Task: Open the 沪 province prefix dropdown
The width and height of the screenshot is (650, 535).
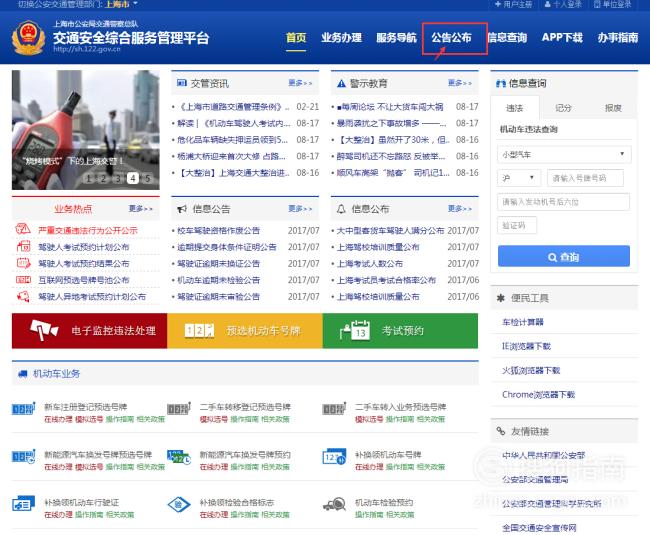Action: (x=519, y=178)
